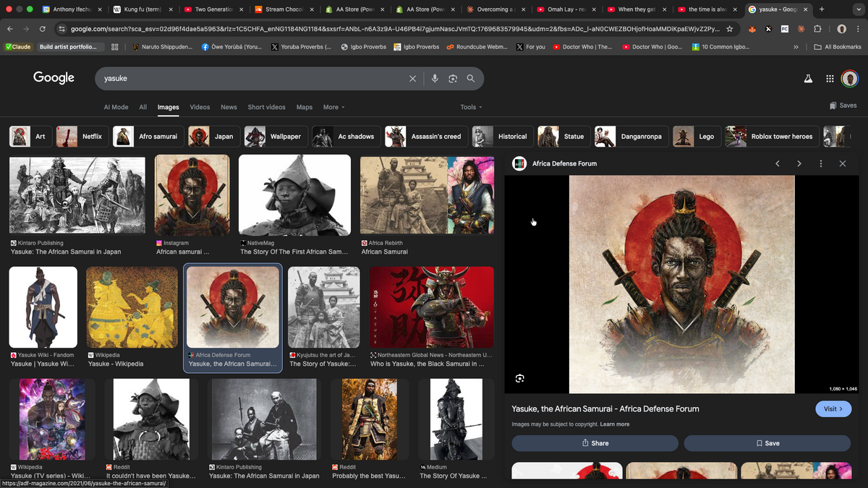Viewport: 868px width, 488px height.
Task: Open the Wikipedia Yasuke painting thumbnail
Action: 132,307
